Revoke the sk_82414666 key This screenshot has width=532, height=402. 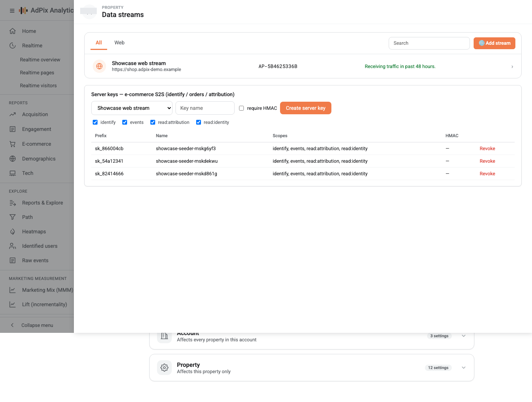pyautogui.click(x=487, y=174)
